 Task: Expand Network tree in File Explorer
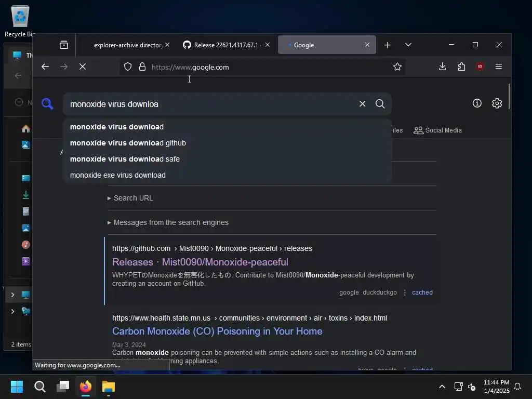click(x=12, y=311)
